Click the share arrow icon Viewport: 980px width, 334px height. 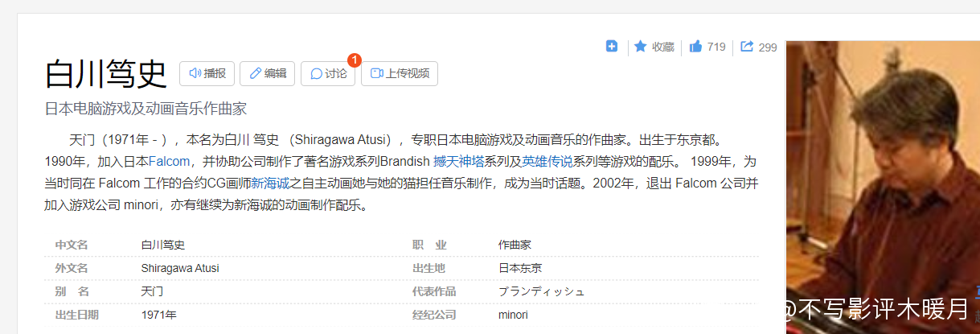point(747,47)
